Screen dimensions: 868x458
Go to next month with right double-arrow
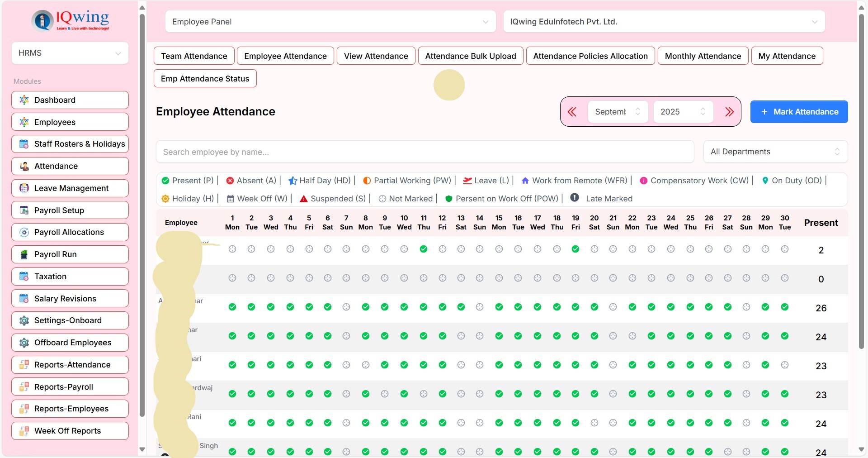click(x=729, y=112)
